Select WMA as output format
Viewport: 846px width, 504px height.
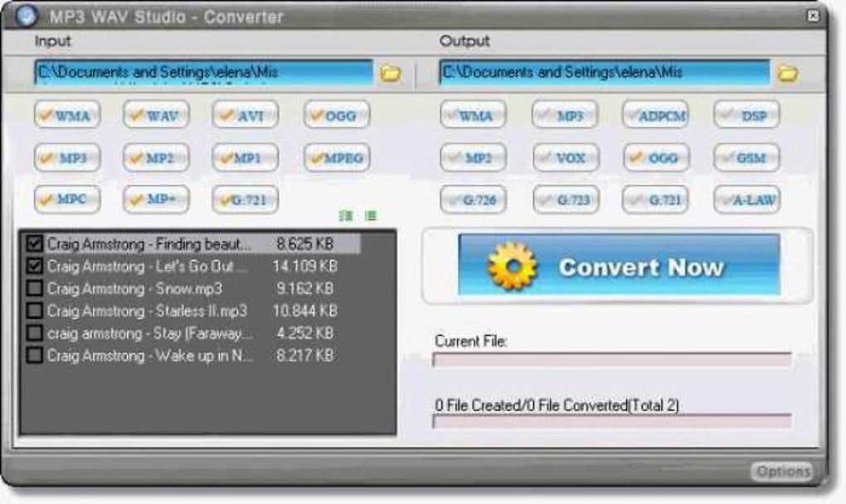click(473, 115)
